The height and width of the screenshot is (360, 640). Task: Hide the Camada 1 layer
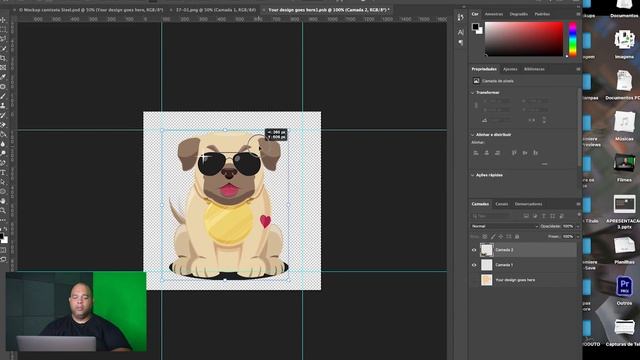click(x=474, y=265)
